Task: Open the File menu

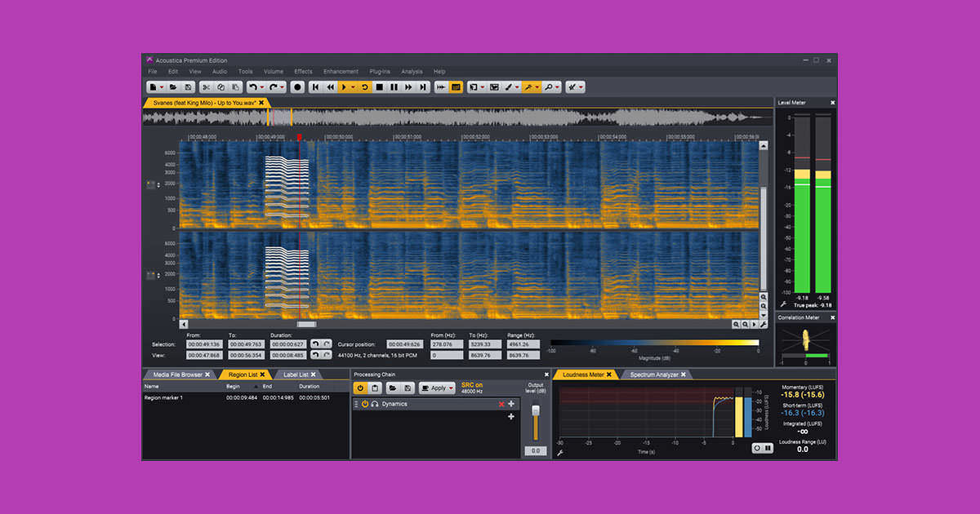Action: point(153,72)
